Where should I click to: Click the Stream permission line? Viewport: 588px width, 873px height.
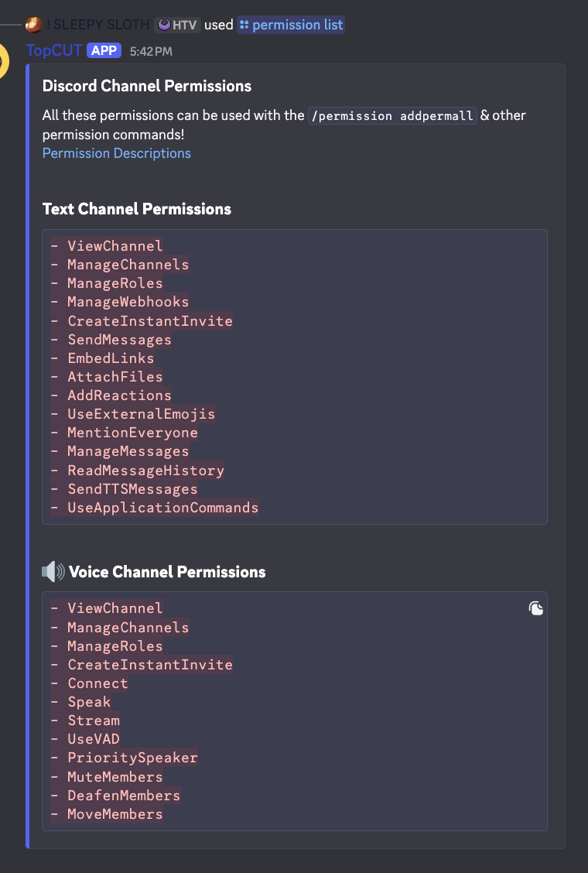[85, 721]
